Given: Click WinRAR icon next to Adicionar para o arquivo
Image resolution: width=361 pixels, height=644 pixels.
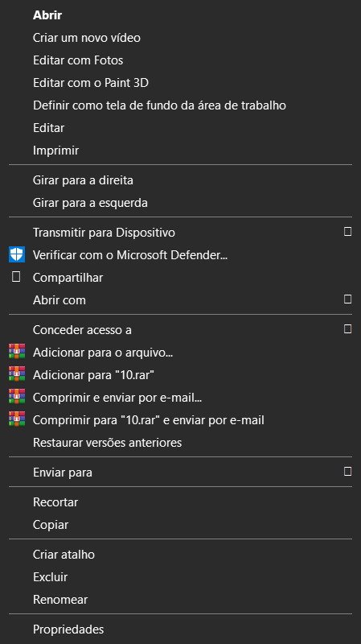Looking at the screenshot, I should (x=17, y=352).
